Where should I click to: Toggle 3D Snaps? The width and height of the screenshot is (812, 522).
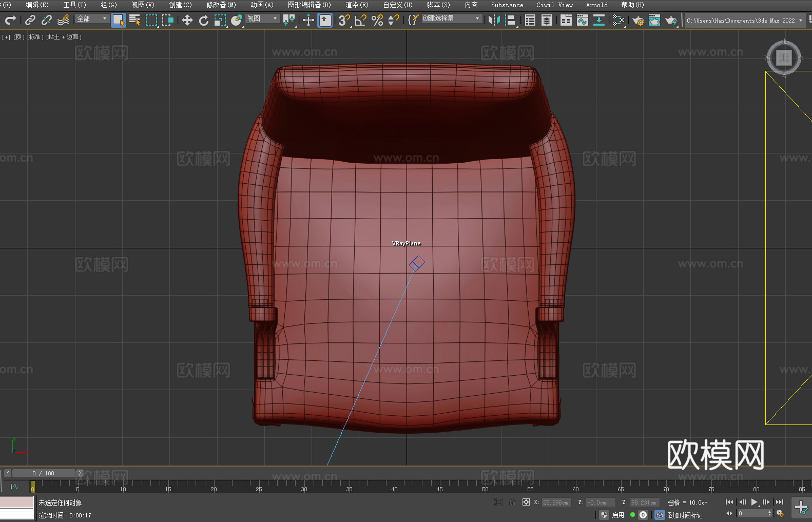click(x=344, y=20)
